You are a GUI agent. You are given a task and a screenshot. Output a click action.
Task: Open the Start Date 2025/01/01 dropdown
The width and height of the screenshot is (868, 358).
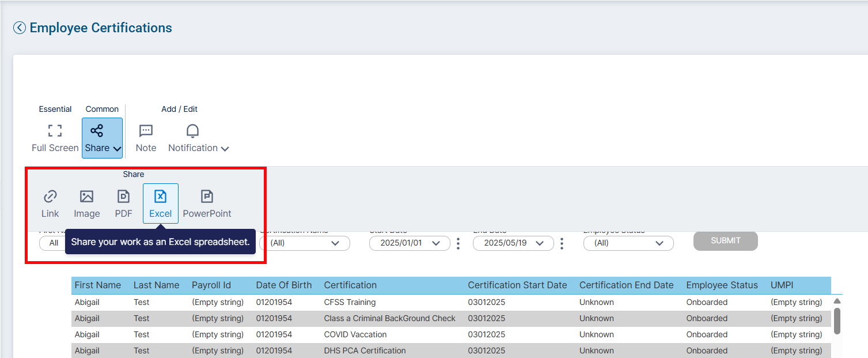pyautogui.click(x=410, y=243)
